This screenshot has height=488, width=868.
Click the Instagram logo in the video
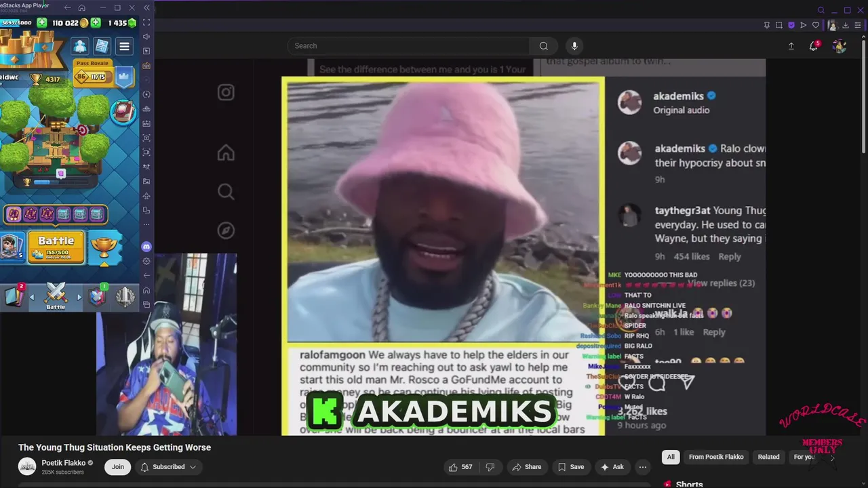coord(226,93)
